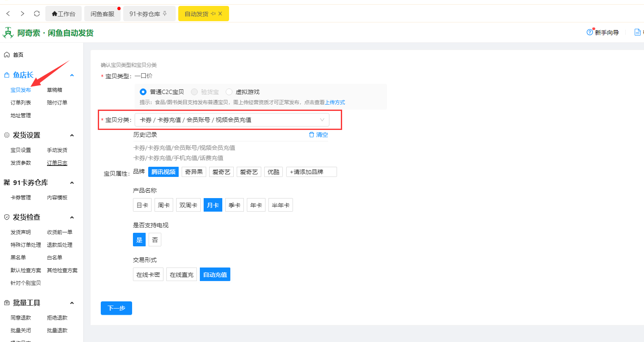Image resolution: width=644 pixels, height=342 pixels.
Task: Open the 宝贝分类 category dropdown
Action: 232,120
